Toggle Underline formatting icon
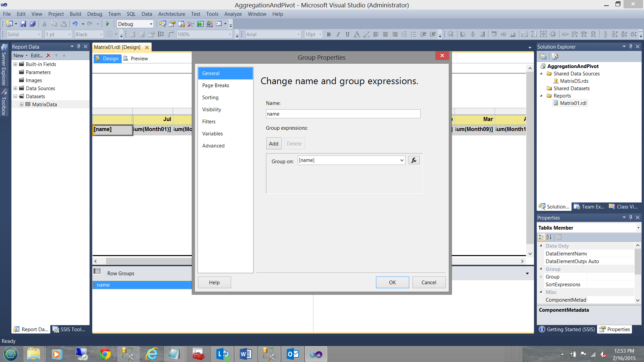 point(347,34)
